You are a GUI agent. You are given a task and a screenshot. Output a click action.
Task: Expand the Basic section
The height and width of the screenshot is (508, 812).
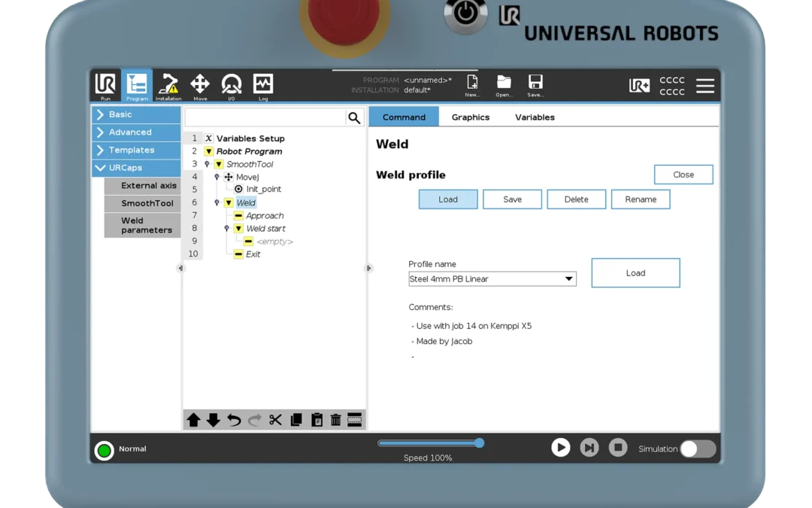point(137,114)
